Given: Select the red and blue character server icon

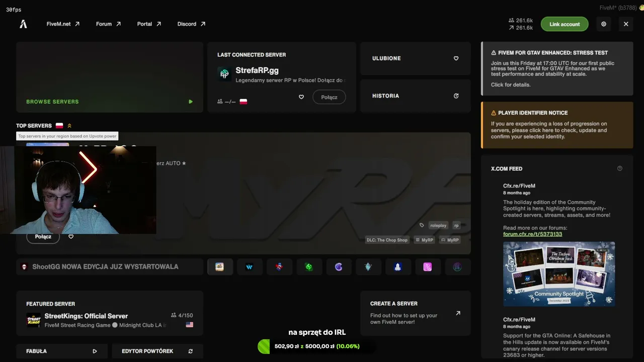Looking at the screenshot, I should coord(279,267).
